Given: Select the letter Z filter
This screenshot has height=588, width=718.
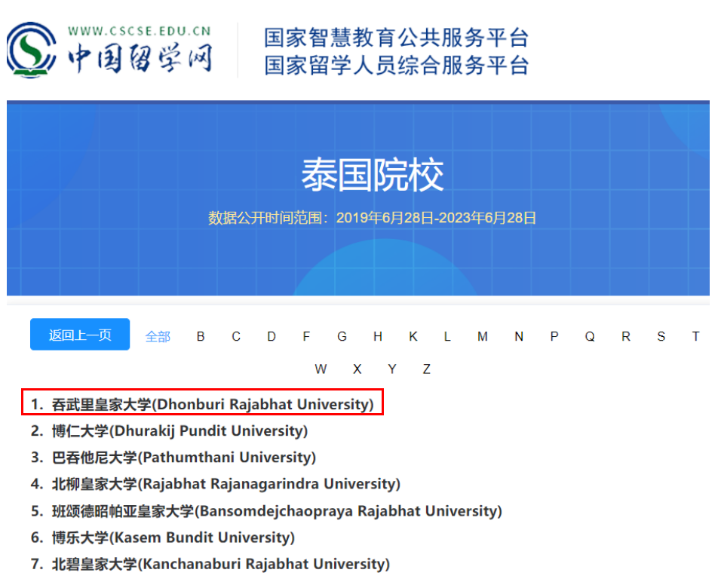Looking at the screenshot, I should [427, 369].
